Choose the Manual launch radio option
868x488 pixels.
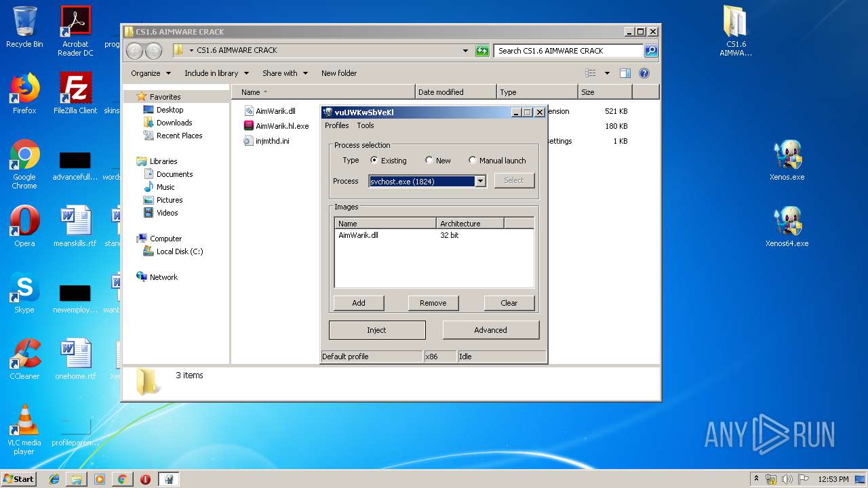point(497,161)
